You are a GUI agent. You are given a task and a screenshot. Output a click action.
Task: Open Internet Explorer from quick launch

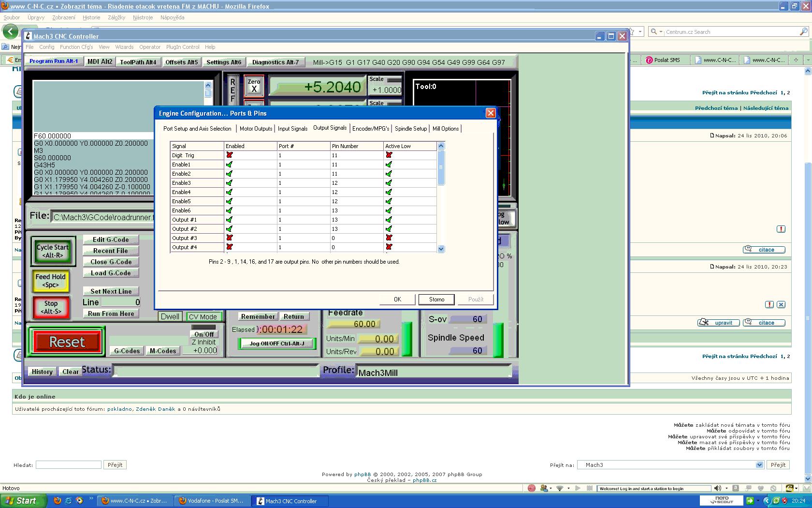click(x=68, y=501)
